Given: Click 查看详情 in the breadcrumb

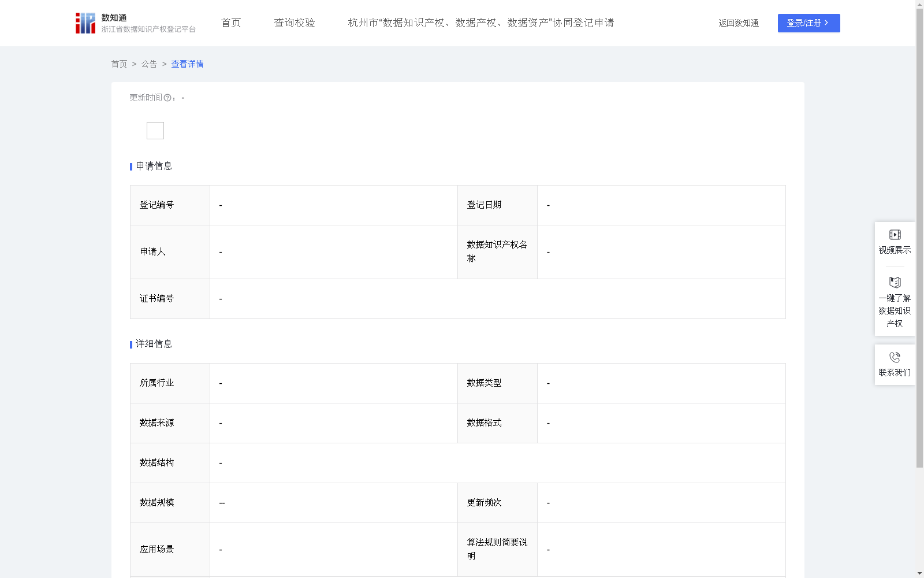Looking at the screenshot, I should point(187,64).
